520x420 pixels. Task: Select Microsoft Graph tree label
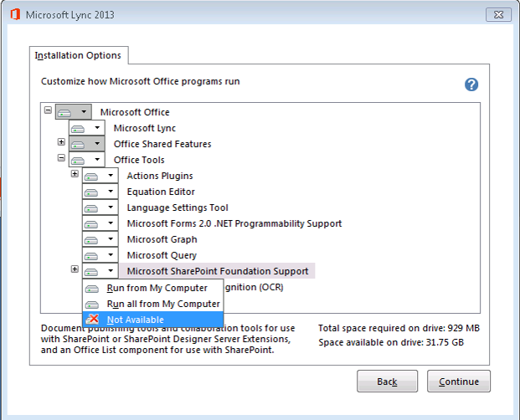tap(162, 239)
